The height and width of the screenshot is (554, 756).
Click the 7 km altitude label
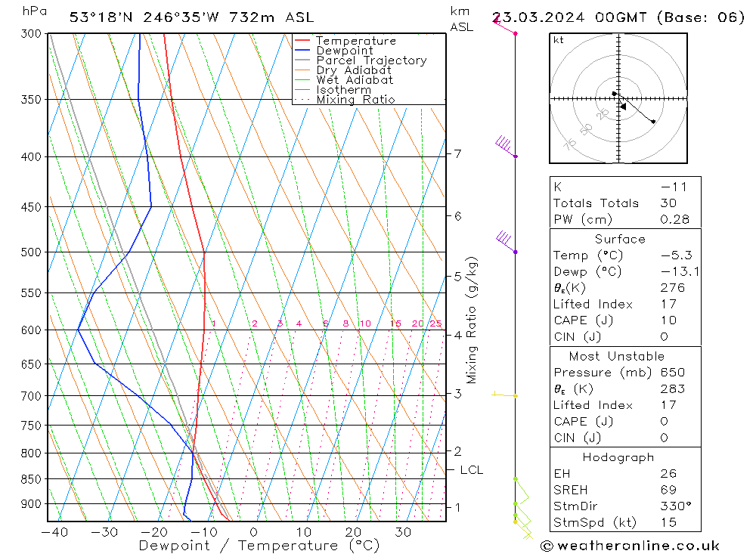click(x=457, y=154)
